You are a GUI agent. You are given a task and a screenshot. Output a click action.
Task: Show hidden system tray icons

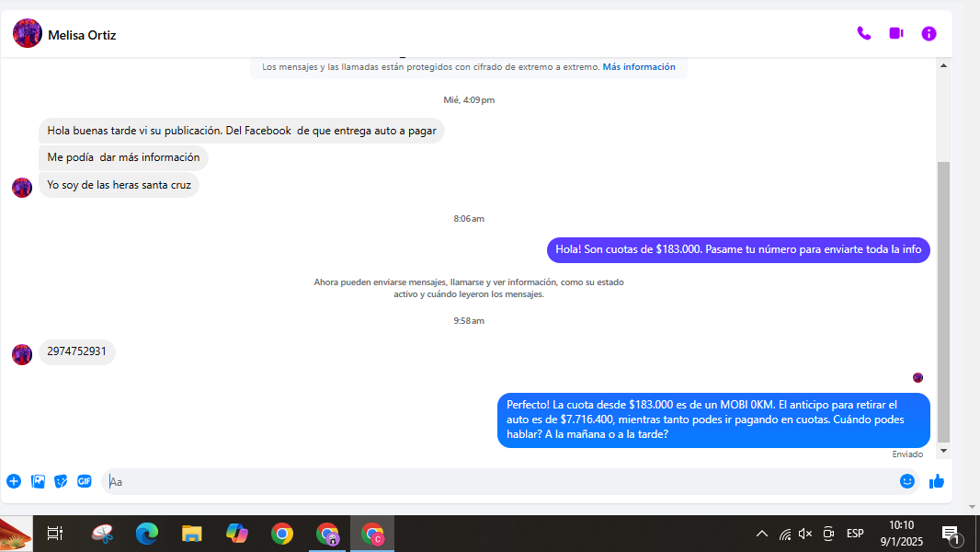pos(762,534)
